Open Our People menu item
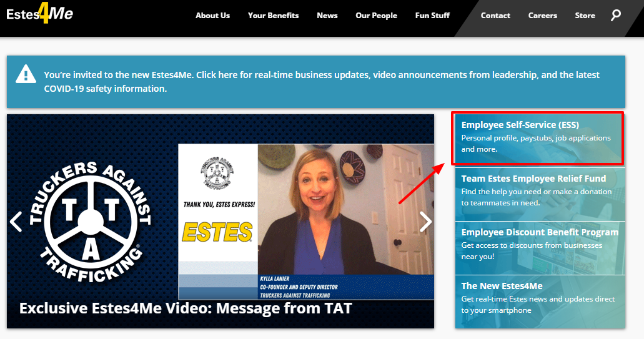This screenshot has height=339, width=644. click(x=376, y=16)
